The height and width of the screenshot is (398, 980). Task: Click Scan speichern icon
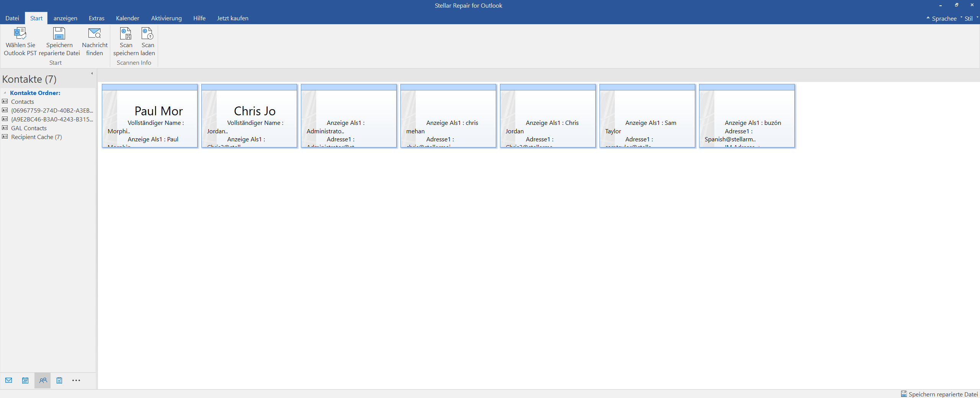(126, 34)
